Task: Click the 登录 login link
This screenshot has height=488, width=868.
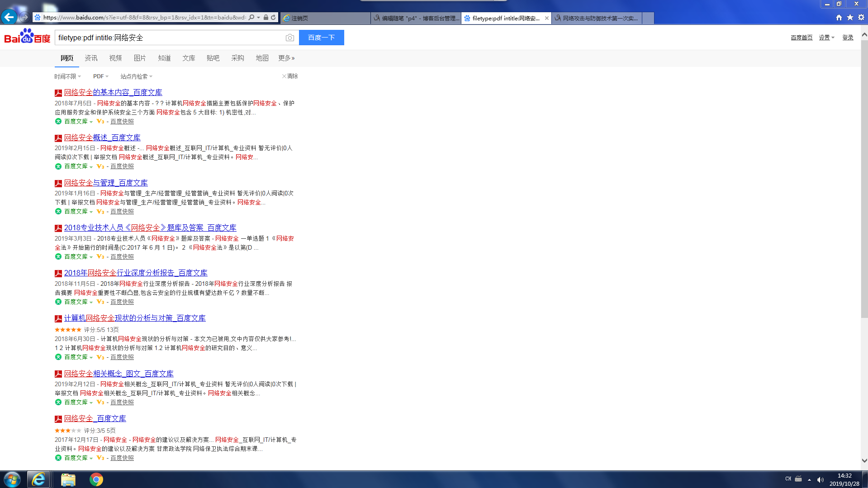Action: [848, 38]
